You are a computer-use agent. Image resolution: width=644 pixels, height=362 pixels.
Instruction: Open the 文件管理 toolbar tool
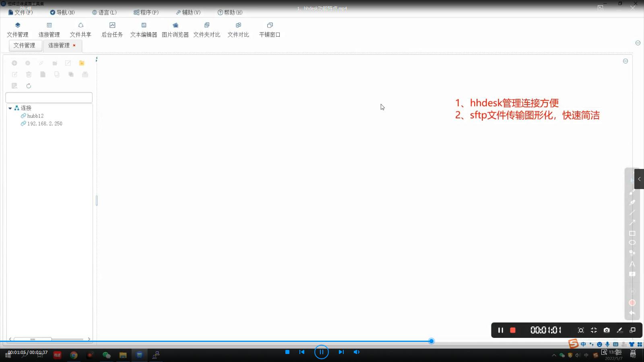point(17,30)
